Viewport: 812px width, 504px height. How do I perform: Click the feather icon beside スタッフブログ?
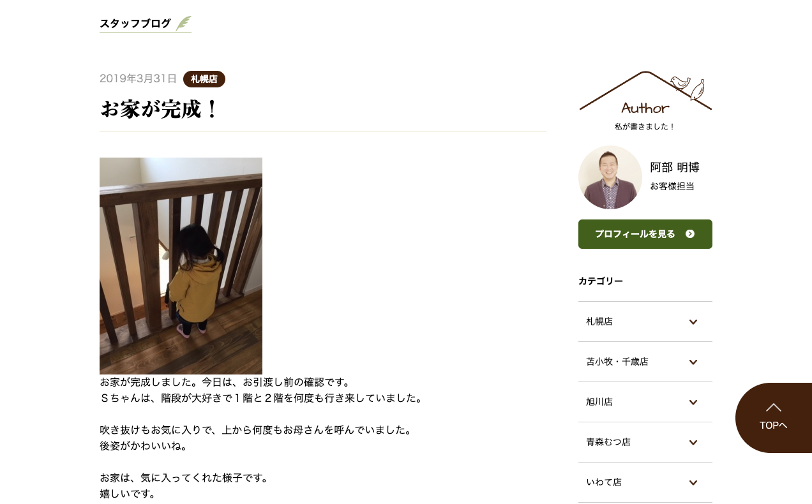pos(183,24)
